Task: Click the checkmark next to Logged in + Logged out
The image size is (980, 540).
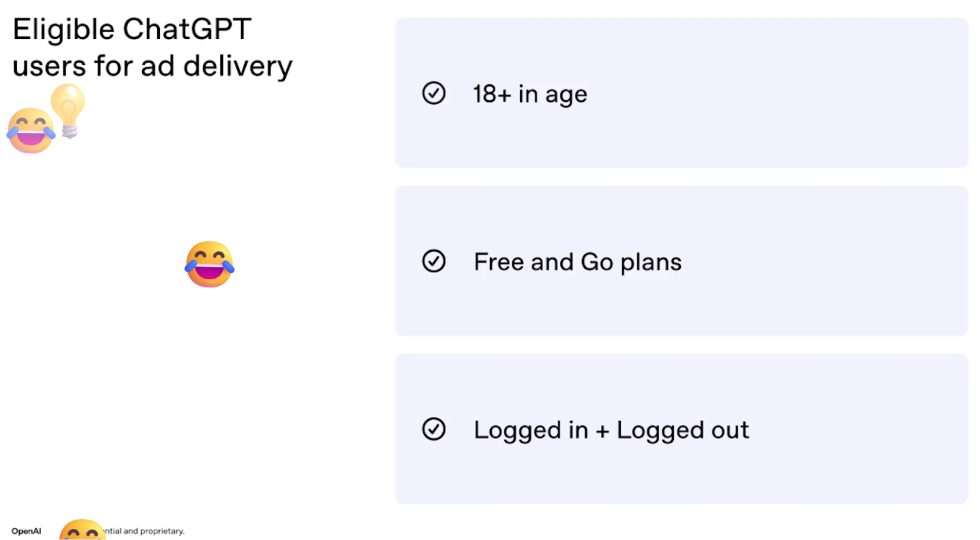Action: pyautogui.click(x=434, y=429)
